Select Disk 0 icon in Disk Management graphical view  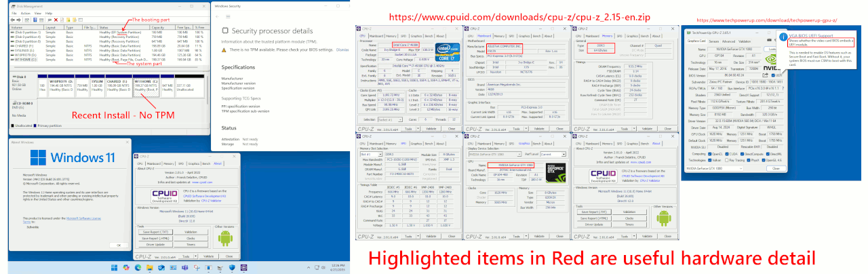point(14,77)
